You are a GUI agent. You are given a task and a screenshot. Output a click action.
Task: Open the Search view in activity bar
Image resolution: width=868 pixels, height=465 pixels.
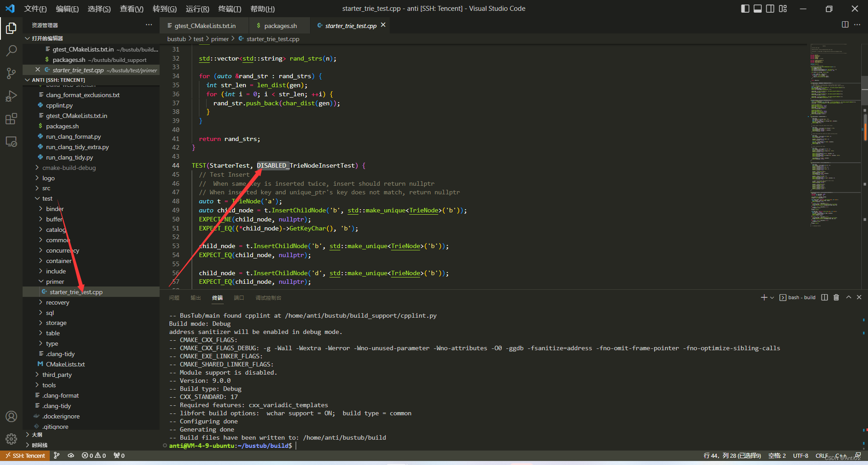(11, 51)
